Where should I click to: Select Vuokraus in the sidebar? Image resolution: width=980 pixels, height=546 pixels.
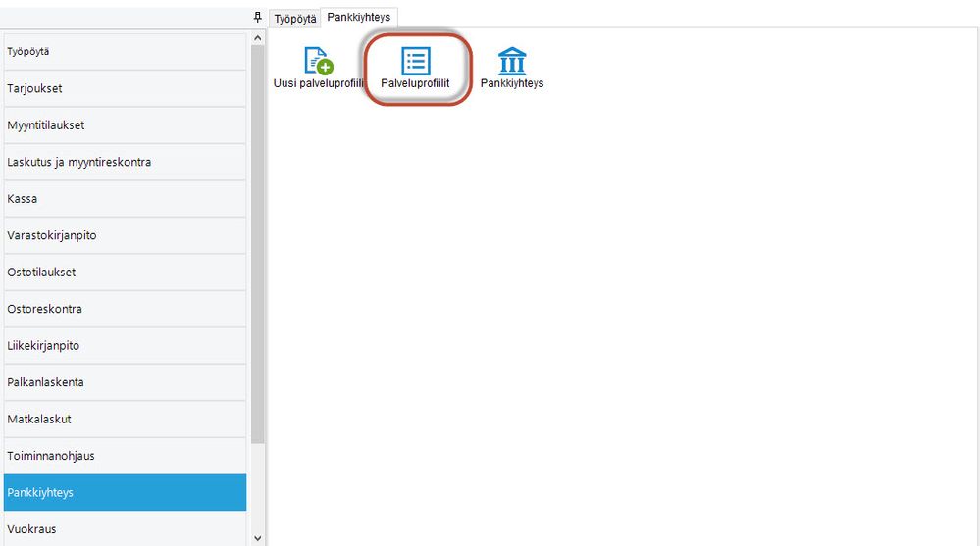pos(125,529)
